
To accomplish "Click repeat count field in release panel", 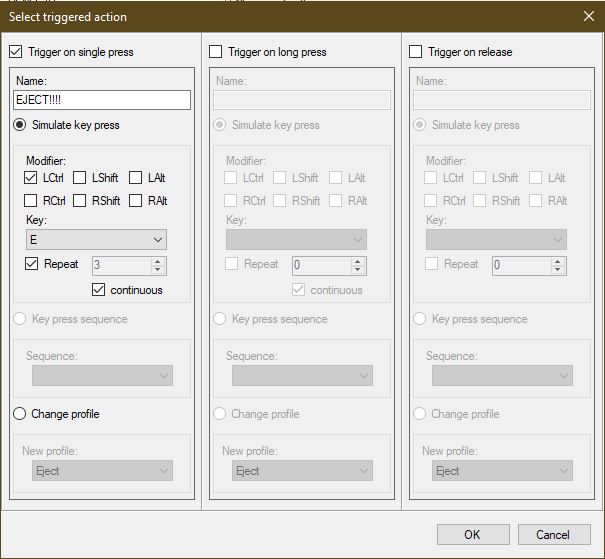I will pyautogui.click(x=521, y=265).
